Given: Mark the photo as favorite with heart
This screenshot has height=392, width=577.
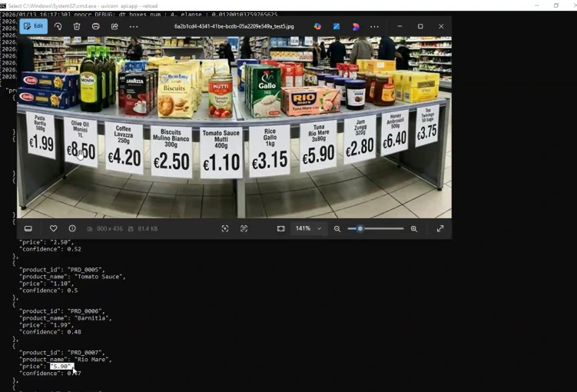Looking at the screenshot, I should (x=53, y=228).
